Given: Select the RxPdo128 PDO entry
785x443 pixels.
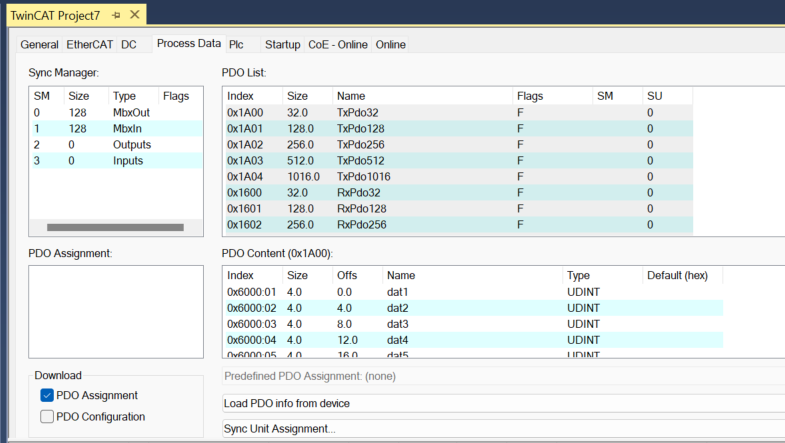Looking at the screenshot, I should coord(459,209).
